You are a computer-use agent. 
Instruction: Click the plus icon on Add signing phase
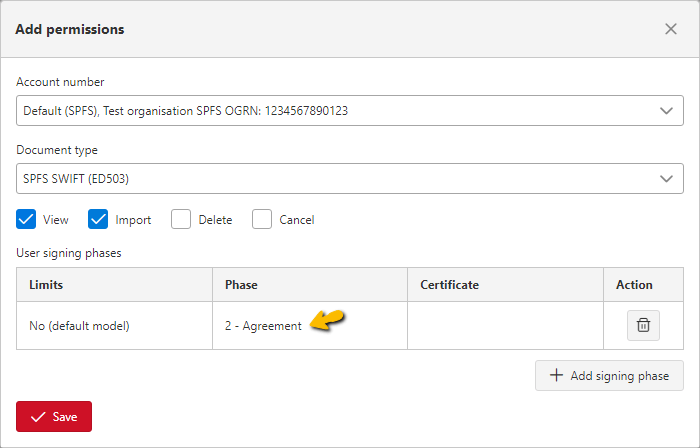pyautogui.click(x=556, y=375)
